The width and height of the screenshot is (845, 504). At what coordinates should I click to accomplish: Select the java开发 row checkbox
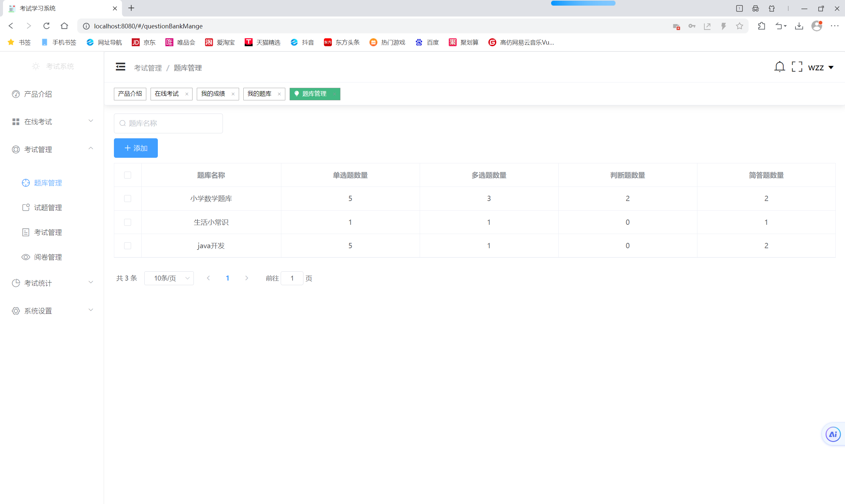[127, 246]
